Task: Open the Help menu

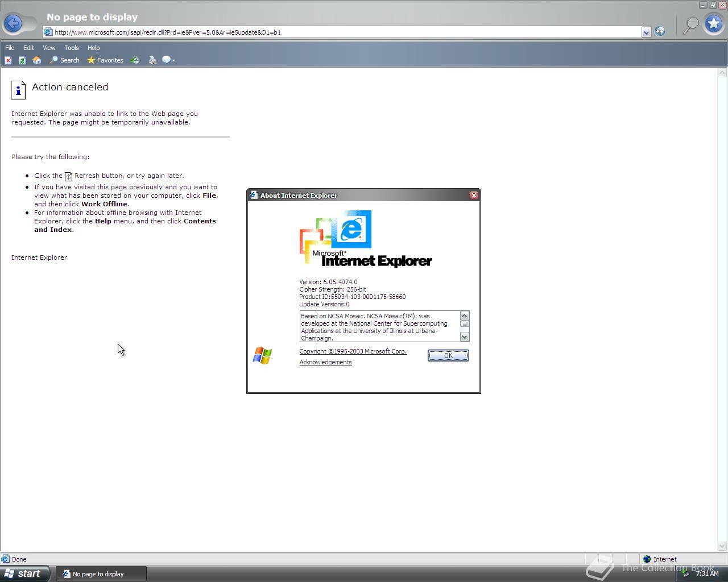Action: [94, 48]
